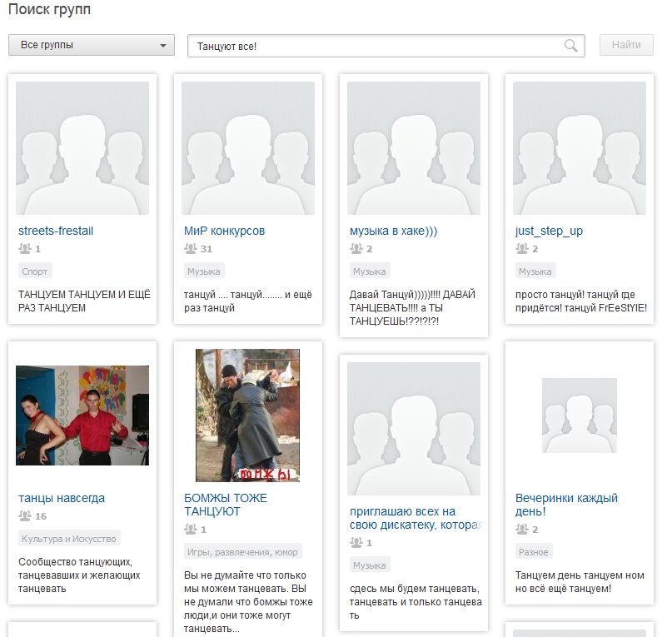Open the 'just_step_up' group link
This screenshot has width=672, height=637.
click(550, 231)
